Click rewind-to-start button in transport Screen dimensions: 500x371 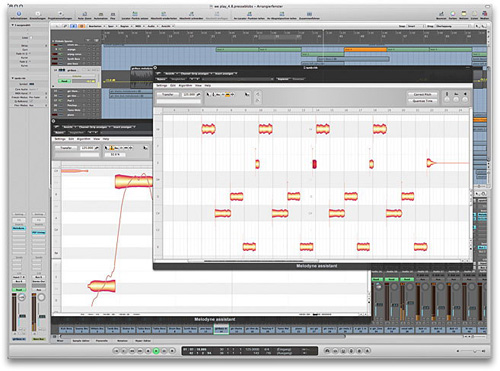pos(116,351)
